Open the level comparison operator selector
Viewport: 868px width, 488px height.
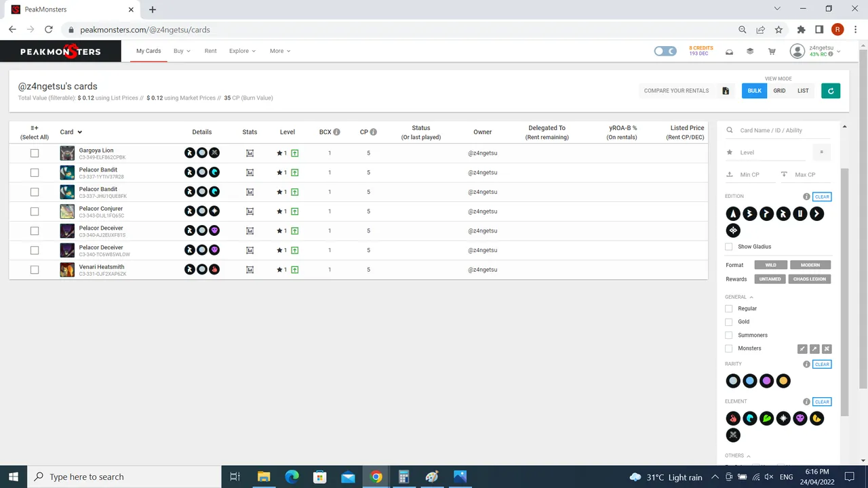point(821,152)
